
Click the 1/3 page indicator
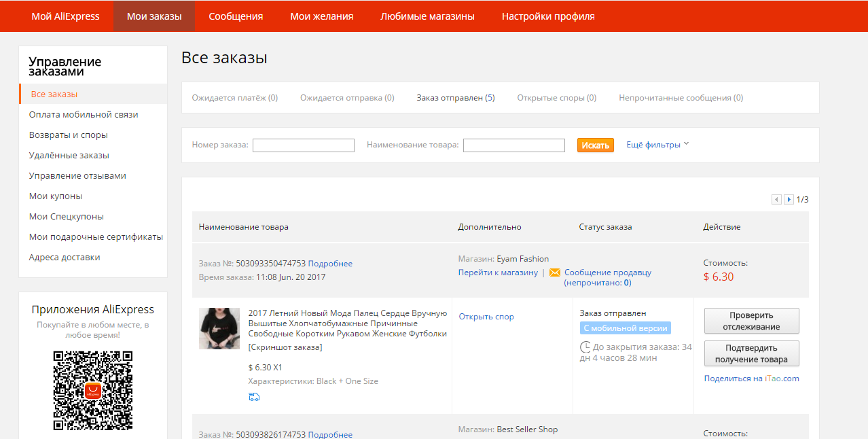point(802,200)
